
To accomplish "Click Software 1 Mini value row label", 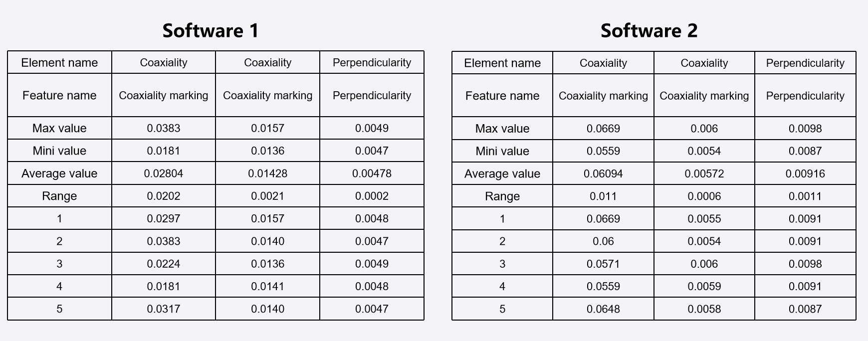I will [x=59, y=151].
